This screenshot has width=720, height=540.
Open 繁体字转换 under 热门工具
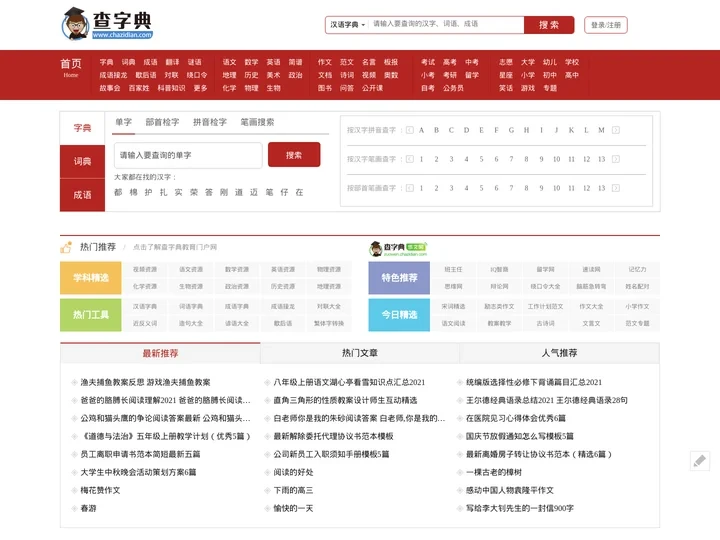pyautogui.click(x=329, y=323)
